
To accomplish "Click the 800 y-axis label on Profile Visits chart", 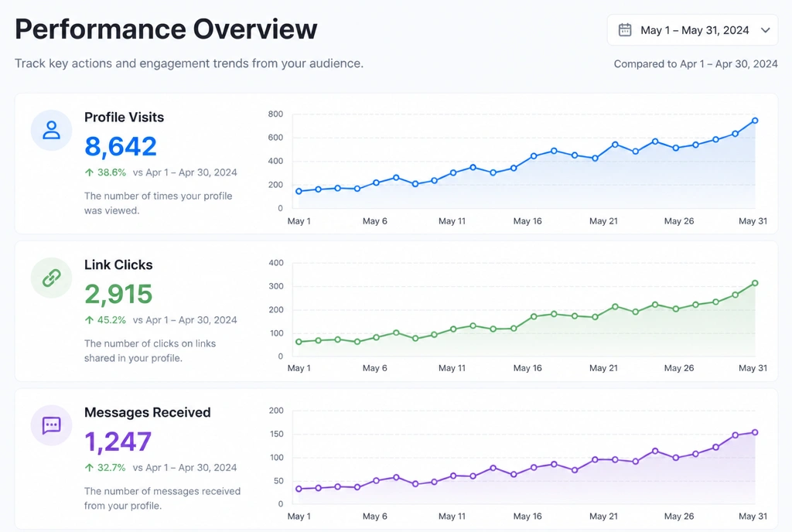I will click(275, 114).
